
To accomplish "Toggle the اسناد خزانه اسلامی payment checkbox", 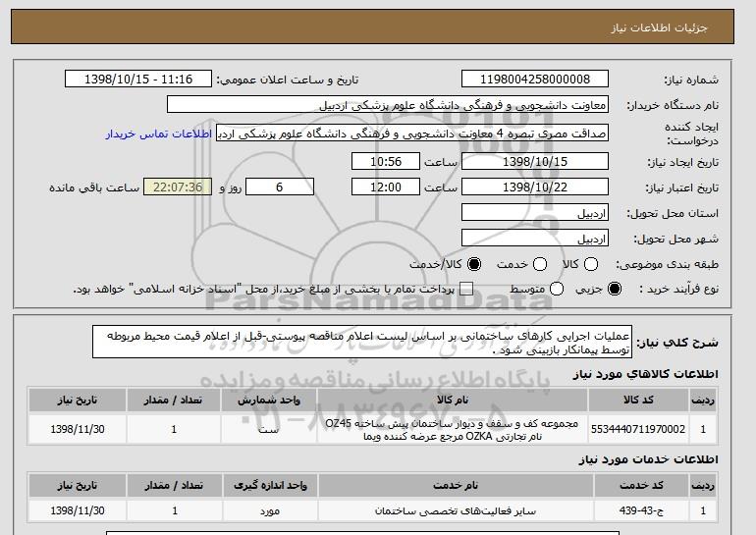I will click(466, 289).
